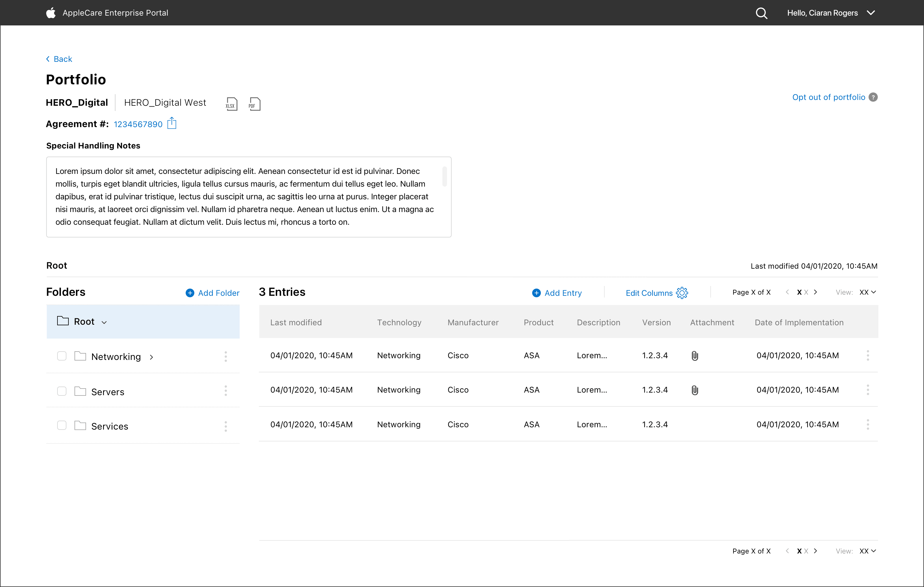
Task: Collapse the Root folder chevron
Action: point(104,322)
